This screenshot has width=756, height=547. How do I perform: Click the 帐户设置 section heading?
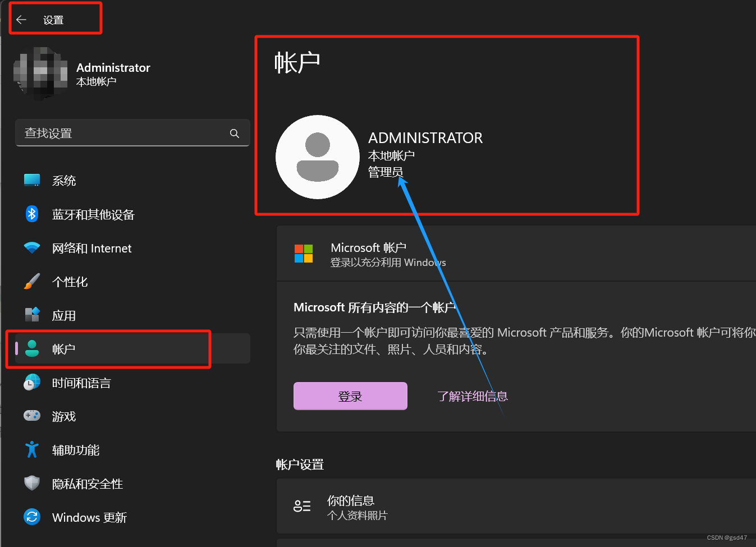coord(300,465)
